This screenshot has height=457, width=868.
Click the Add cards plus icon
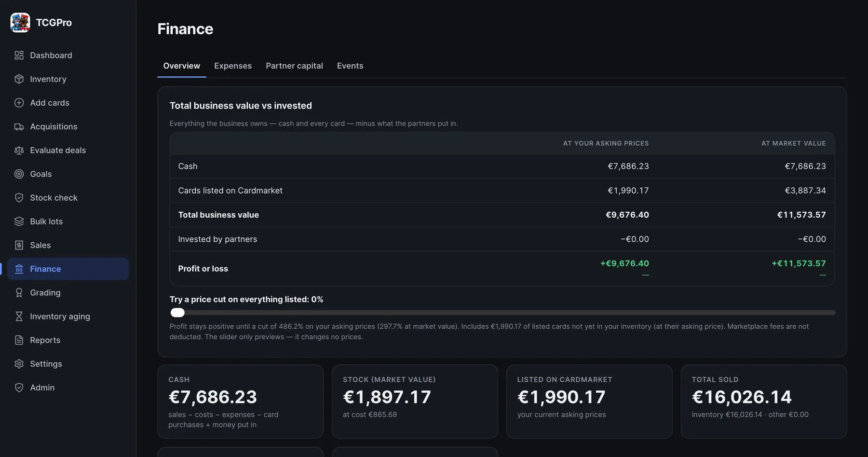(x=19, y=103)
